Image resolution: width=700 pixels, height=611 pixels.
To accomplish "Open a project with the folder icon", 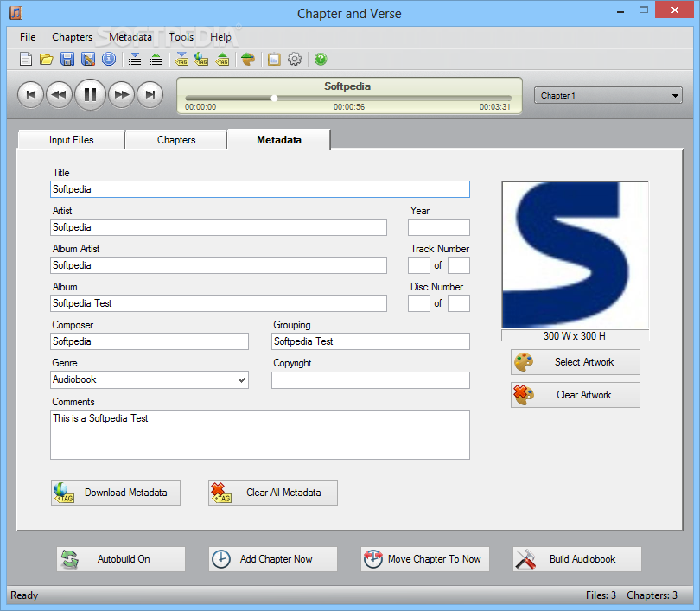I will 47,59.
